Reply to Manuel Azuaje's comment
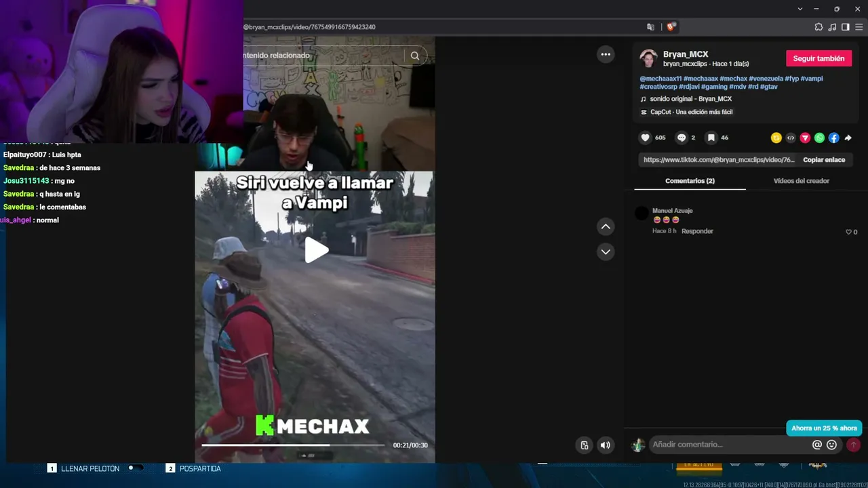 click(697, 231)
